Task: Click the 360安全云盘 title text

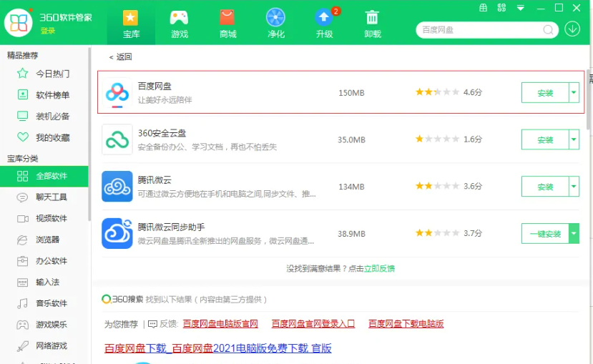Action: (x=162, y=133)
